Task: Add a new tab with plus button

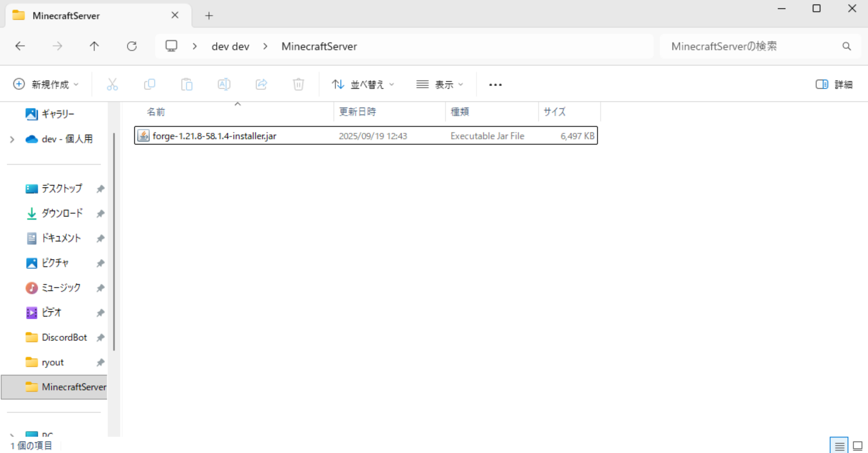Action: (209, 15)
